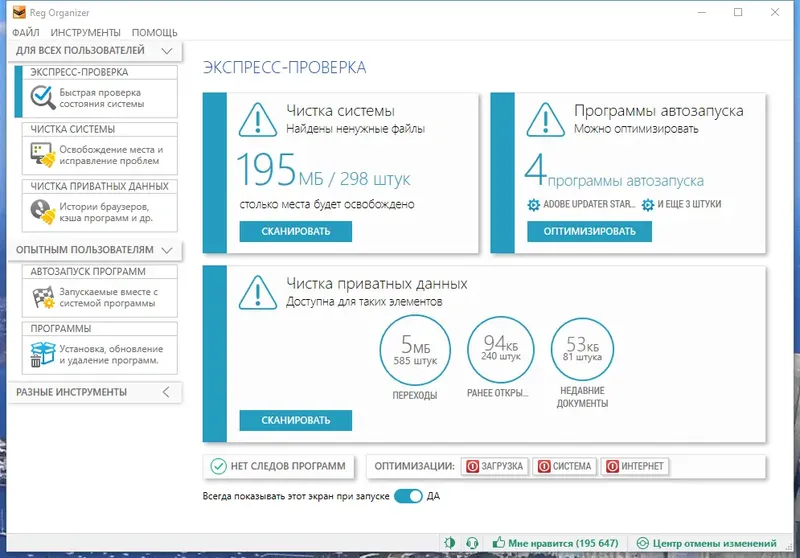Click the Мне нравится (195 647) link
The image size is (800, 558).
[563, 543]
